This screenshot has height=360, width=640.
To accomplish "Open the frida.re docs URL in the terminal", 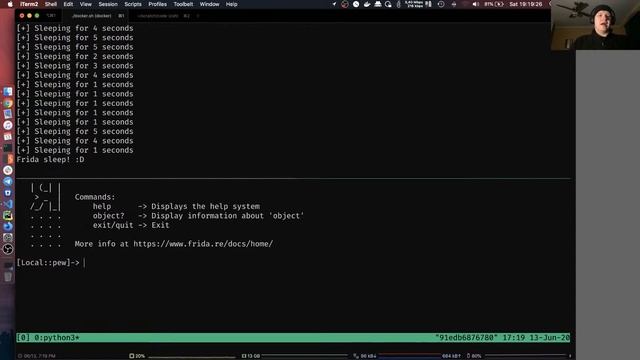I will point(203,244).
